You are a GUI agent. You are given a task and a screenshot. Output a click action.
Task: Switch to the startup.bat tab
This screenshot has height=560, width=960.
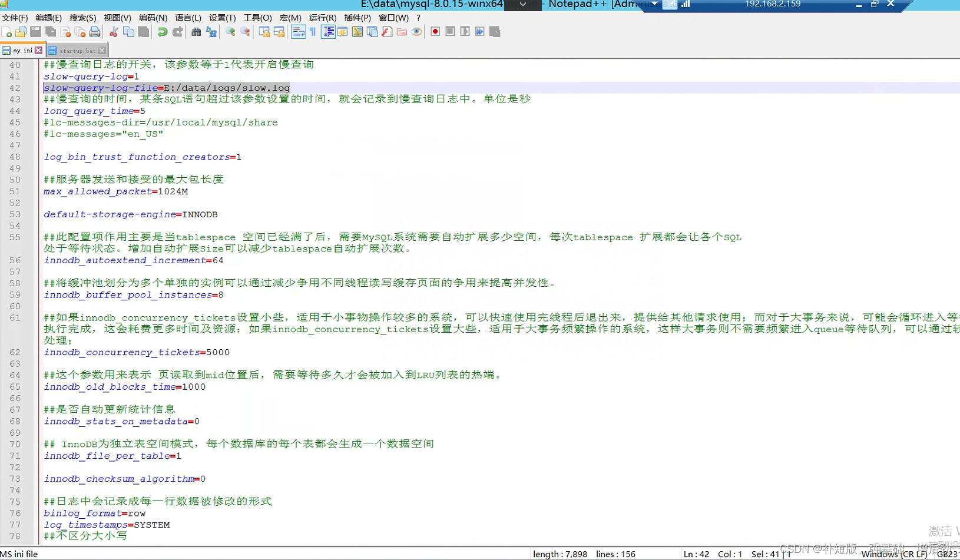click(x=77, y=51)
